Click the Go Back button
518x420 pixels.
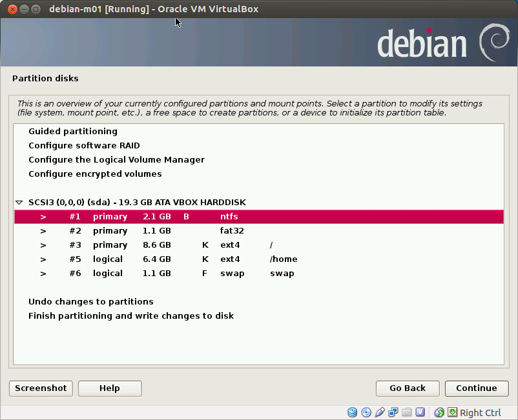click(408, 388)
